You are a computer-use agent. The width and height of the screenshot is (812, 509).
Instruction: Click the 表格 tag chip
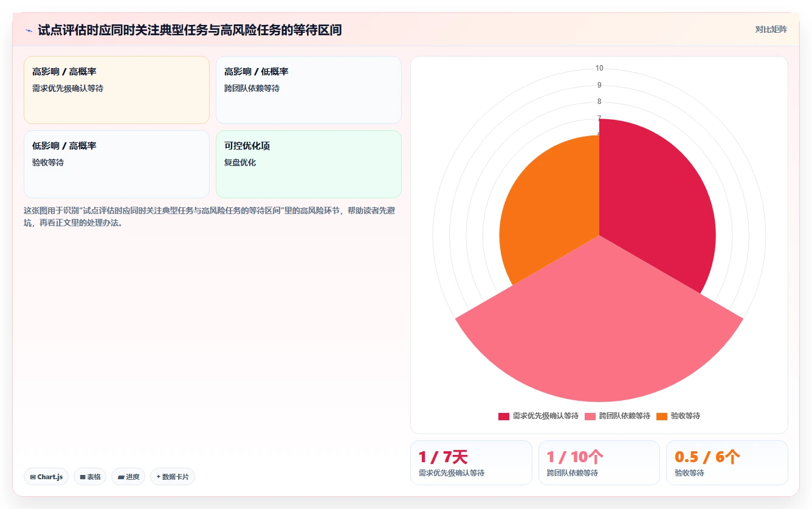(x=90, y=477)
